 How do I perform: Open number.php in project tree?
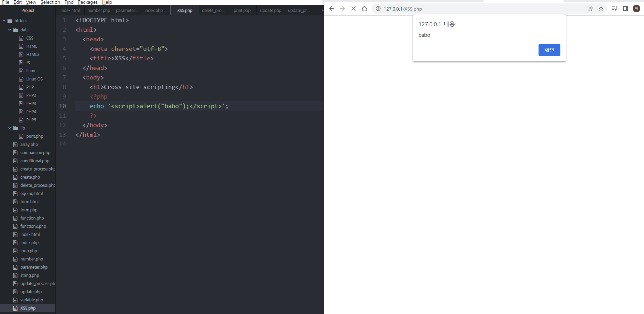32,259
